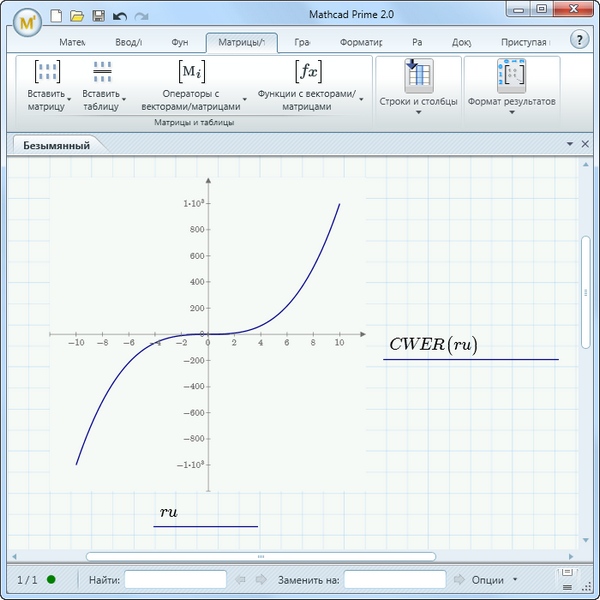The image size is (600, 600).
Task: Click inside the Найти search field
Action: pos(175,579)
